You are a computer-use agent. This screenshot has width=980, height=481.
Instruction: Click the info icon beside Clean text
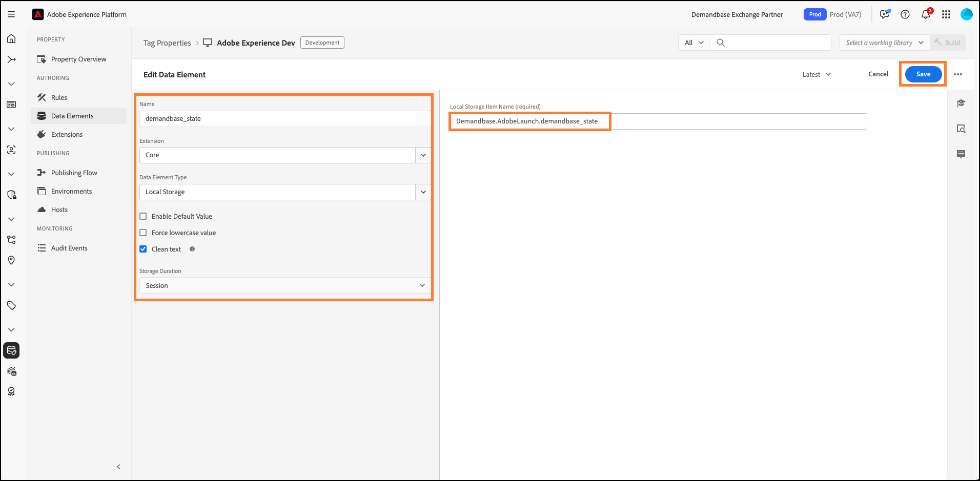click(192, 249)
